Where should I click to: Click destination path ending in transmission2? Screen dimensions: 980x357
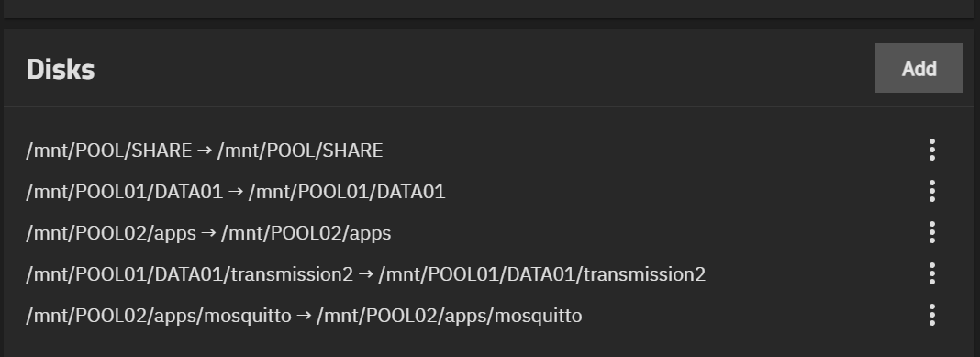pyautogui.click(x=542, y=274)
